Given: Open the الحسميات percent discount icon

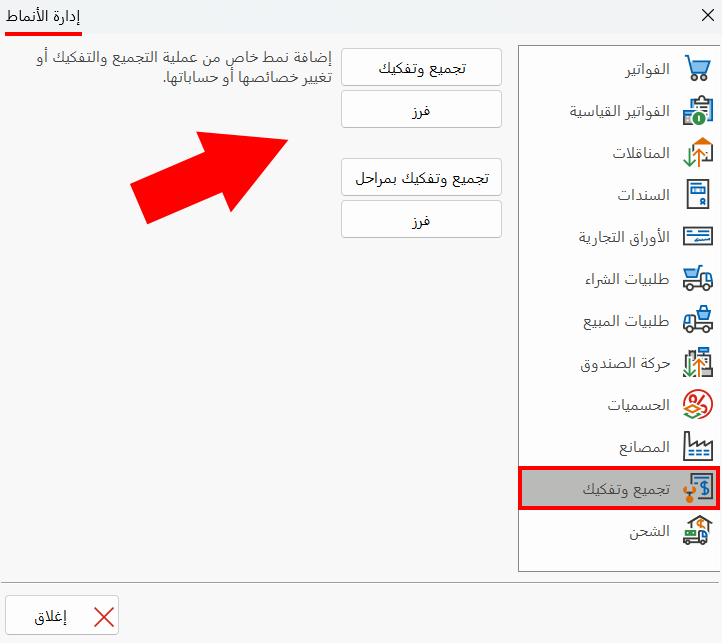Looking at the screenshot, I should pyautogui.click(x=698, y=404).
